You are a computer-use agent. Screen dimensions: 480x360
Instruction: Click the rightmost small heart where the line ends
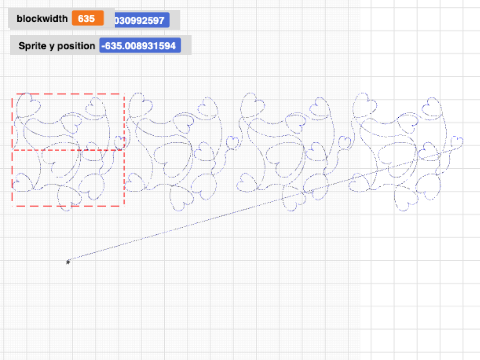click(x=457, y=142)
